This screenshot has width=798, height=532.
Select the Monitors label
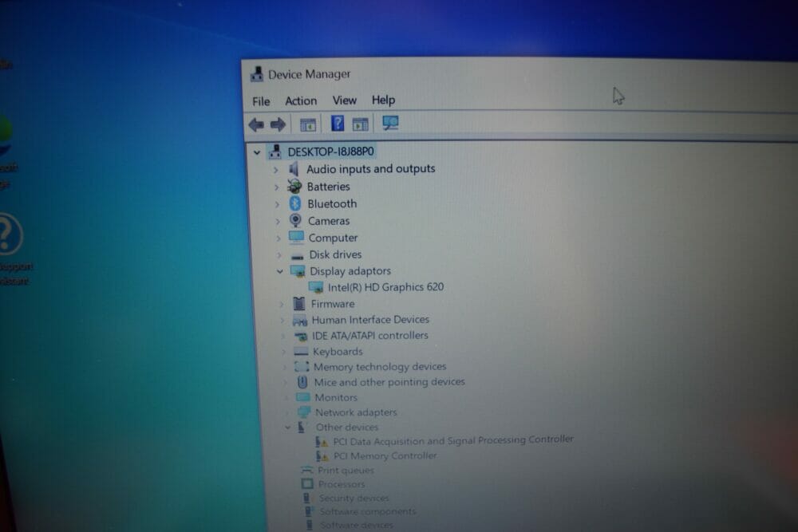[x=336, y=397]
